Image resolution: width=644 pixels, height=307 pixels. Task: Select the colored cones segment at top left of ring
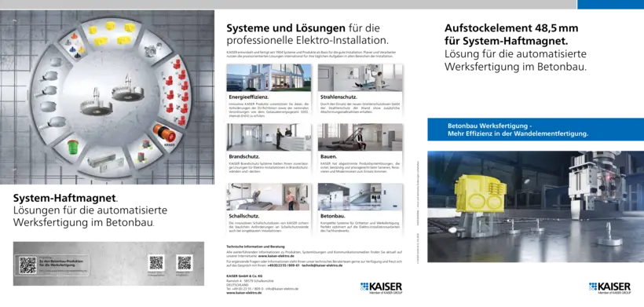(x=75, y=46)
